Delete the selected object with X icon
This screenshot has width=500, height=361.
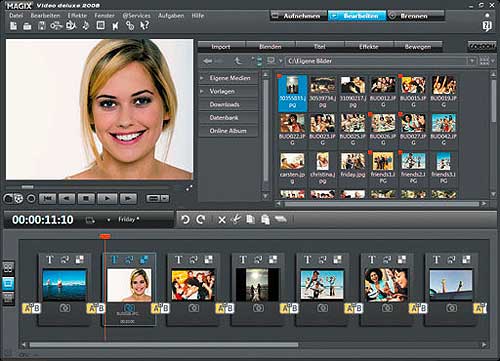pyautogui.click(x=222, y=220)
